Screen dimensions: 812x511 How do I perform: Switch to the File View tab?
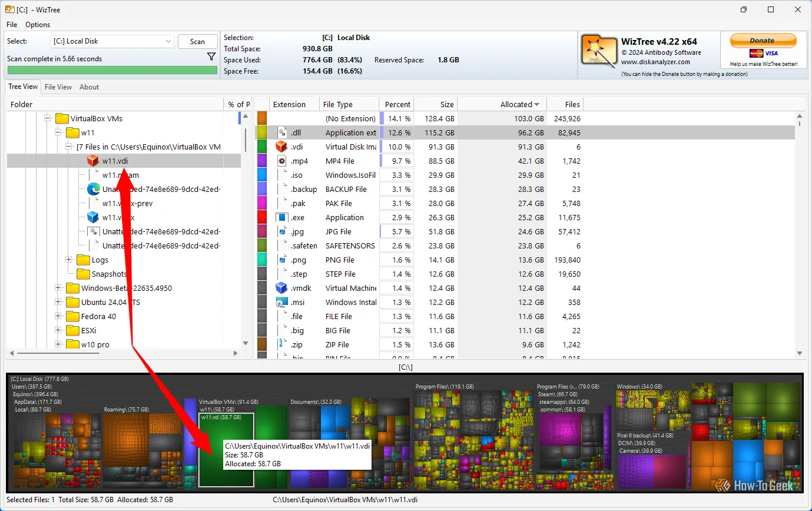(58, 87)
